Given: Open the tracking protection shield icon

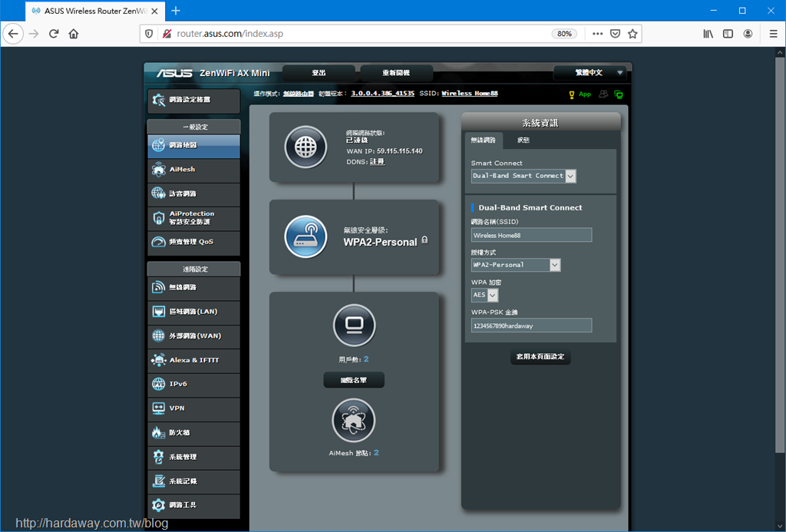Looking at the screenshot, I should tap(149, 34).
